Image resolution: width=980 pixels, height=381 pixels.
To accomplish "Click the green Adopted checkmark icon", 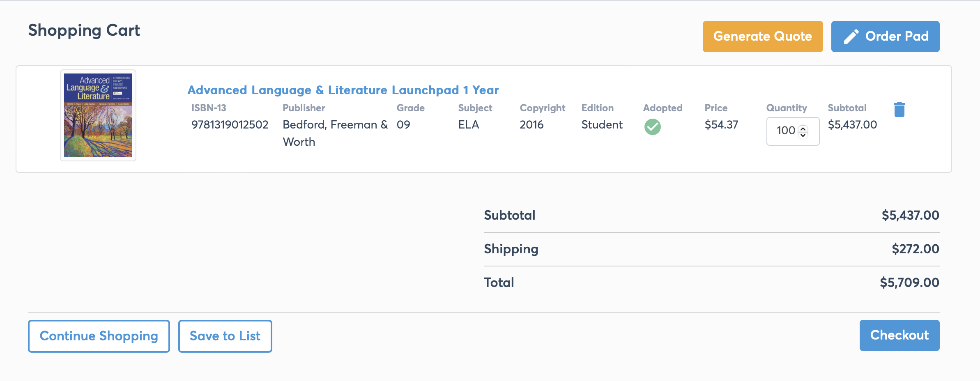I will (652, 127).
